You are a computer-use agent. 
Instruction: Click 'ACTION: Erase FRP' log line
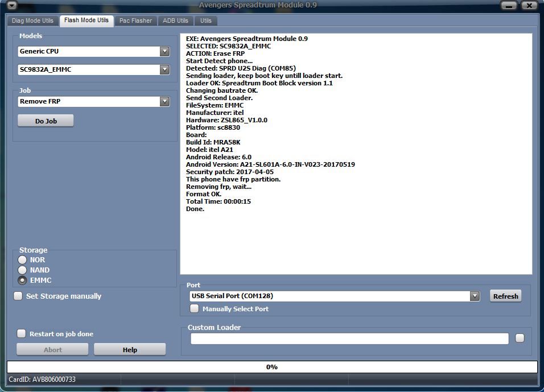[215, 53]
